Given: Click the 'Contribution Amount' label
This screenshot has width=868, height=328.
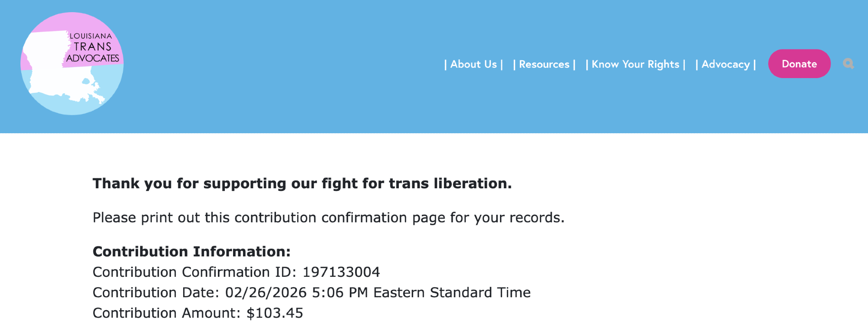Looking at the screenshot, I should point(166,313).
